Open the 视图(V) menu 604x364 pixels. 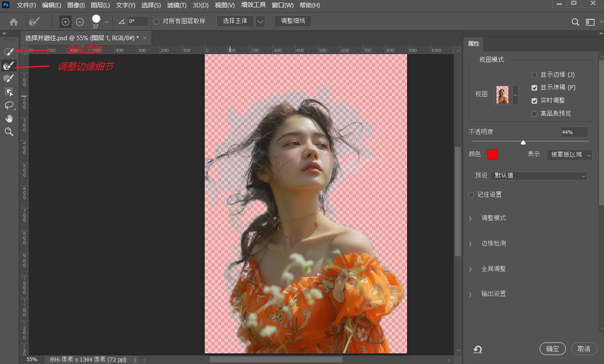click(224, 5)
